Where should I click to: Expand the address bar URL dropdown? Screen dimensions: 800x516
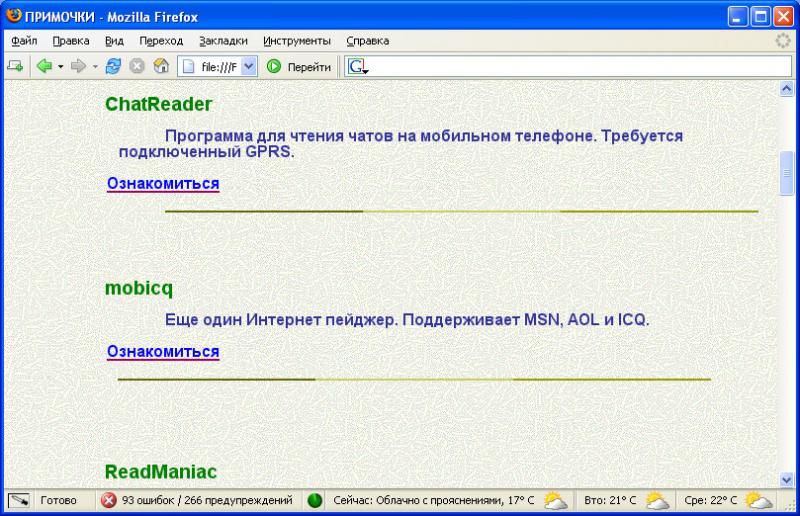click(249, 67)
